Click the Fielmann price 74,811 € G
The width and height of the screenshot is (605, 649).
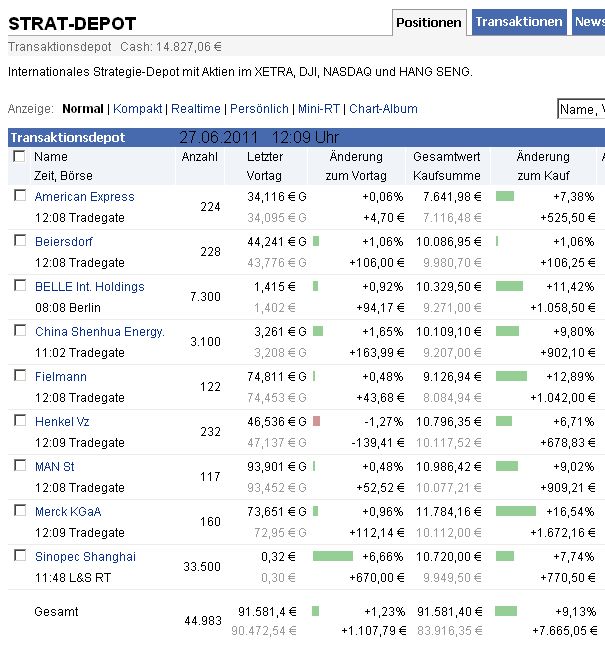tap(277, 377)
